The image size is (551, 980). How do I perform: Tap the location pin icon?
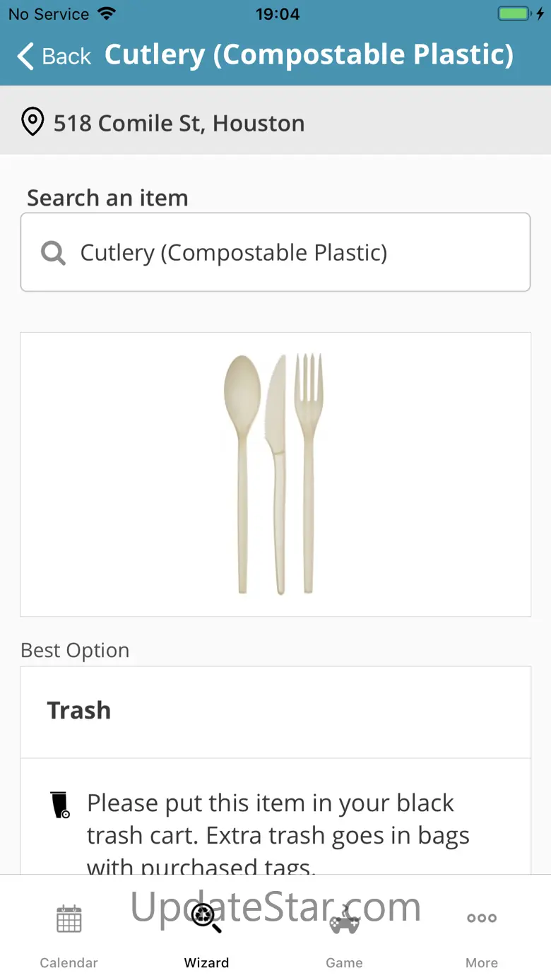click(x=32, y=122)
